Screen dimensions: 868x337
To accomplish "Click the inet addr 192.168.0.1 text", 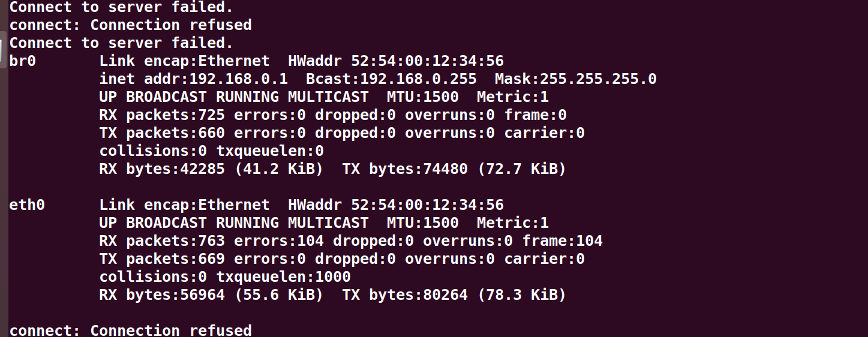I will (194, 79).
